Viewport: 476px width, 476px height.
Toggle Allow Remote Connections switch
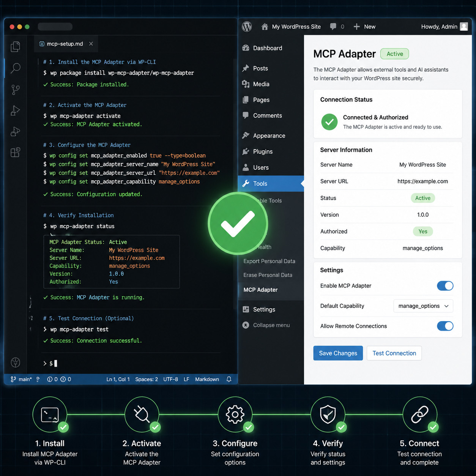click(445, 326)
